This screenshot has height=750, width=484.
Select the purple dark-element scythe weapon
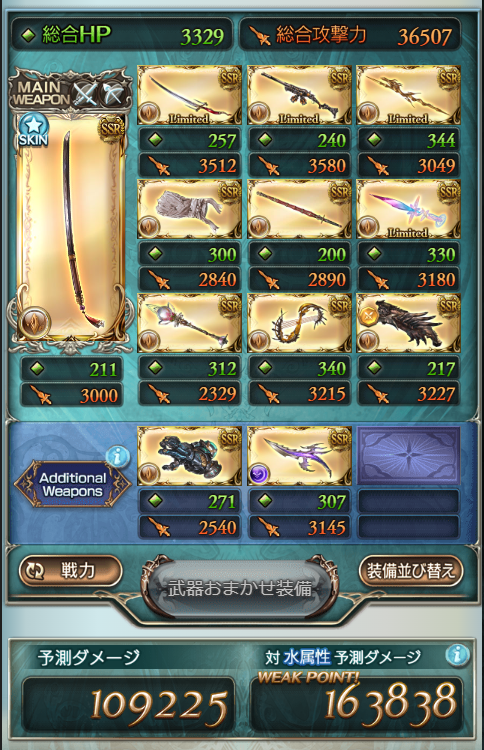(x=299, y=456)
